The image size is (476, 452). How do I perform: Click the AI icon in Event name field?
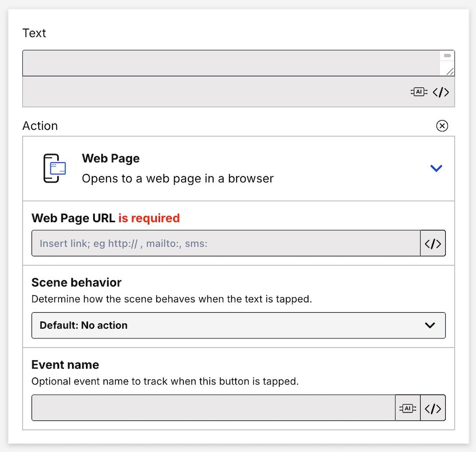click(408, 408)
